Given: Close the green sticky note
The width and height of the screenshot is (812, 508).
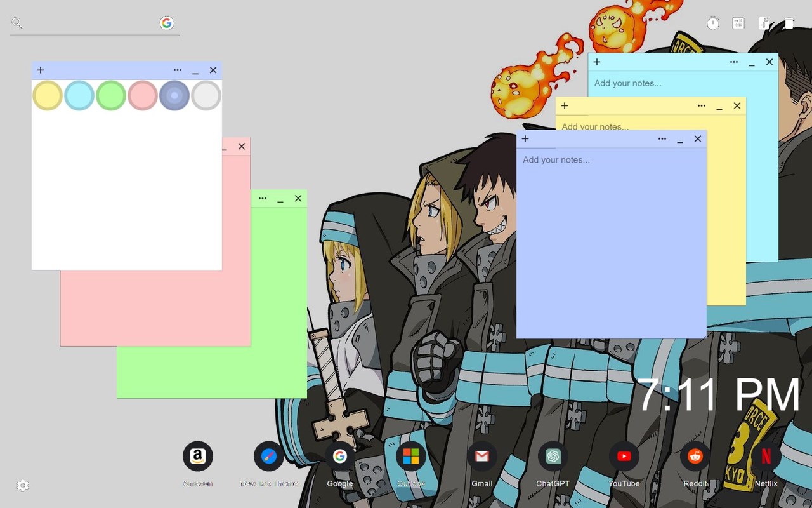Looking at the screenshot, I should coord(298,199).
